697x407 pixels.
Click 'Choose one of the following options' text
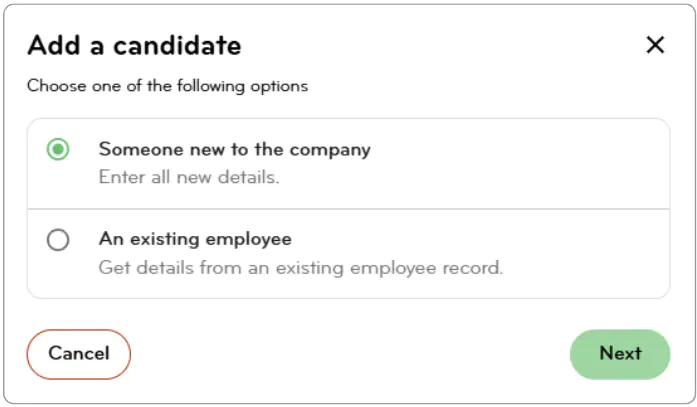(167, 86)
